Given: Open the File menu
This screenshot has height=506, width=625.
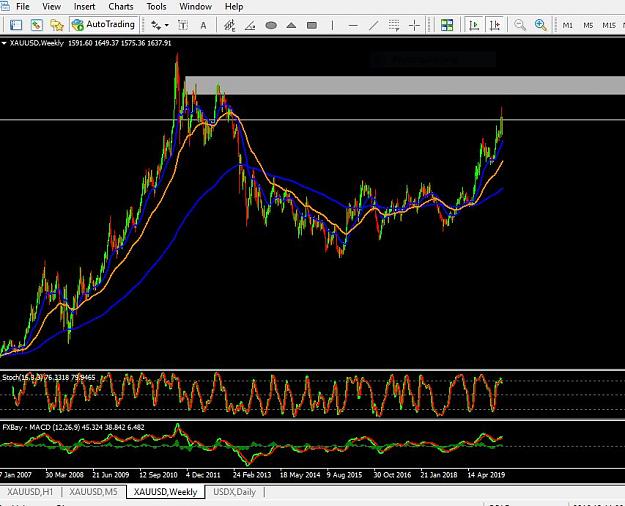Looking at the screenshot, I should [x=23, y=7].
